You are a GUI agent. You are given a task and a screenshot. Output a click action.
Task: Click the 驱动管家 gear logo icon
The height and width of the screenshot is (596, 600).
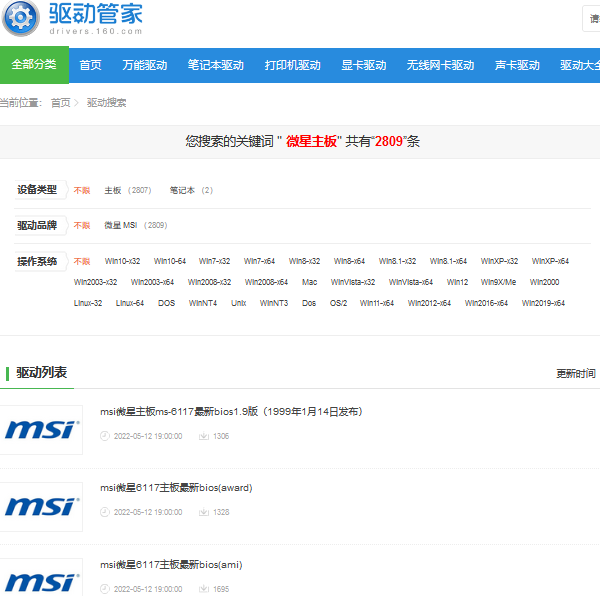point(21,18)
